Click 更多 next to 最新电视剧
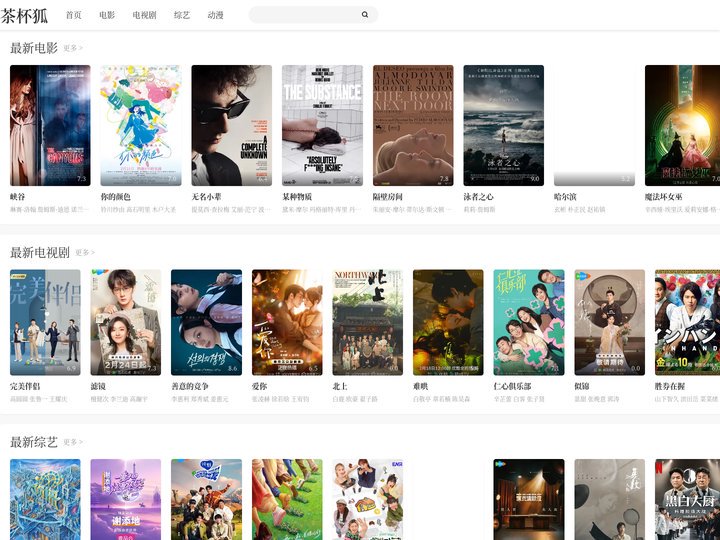The image size is (720, 540). click(x=85, y=252)
